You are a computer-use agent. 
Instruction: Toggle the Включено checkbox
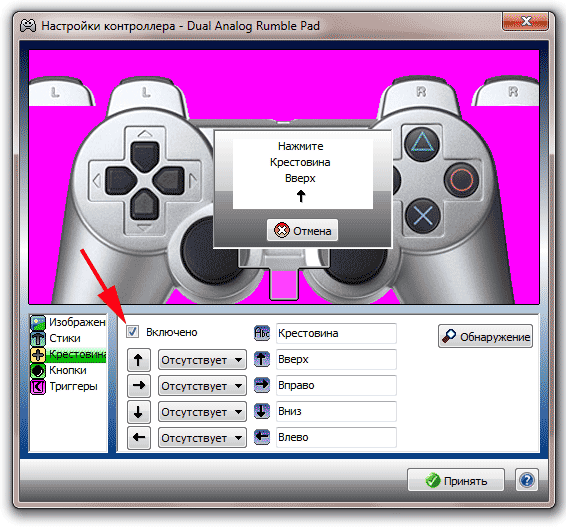click(132, 332)
